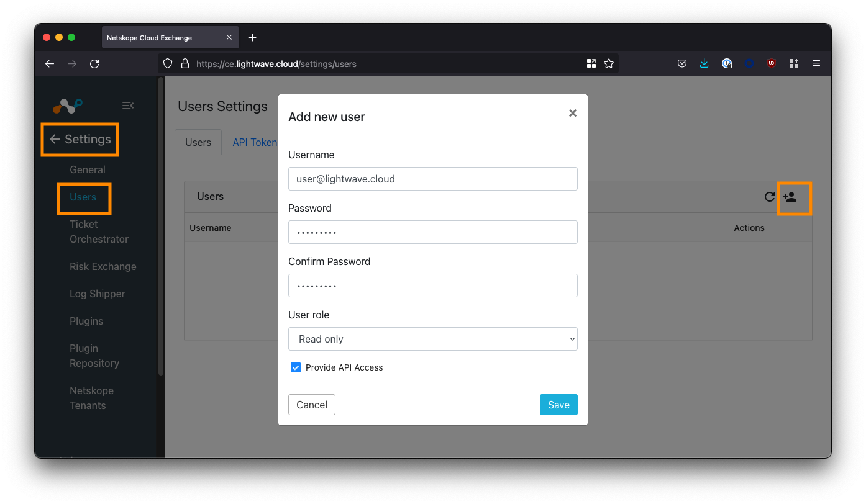Uncheck Provide API Access checkbox

coord(296,367)
